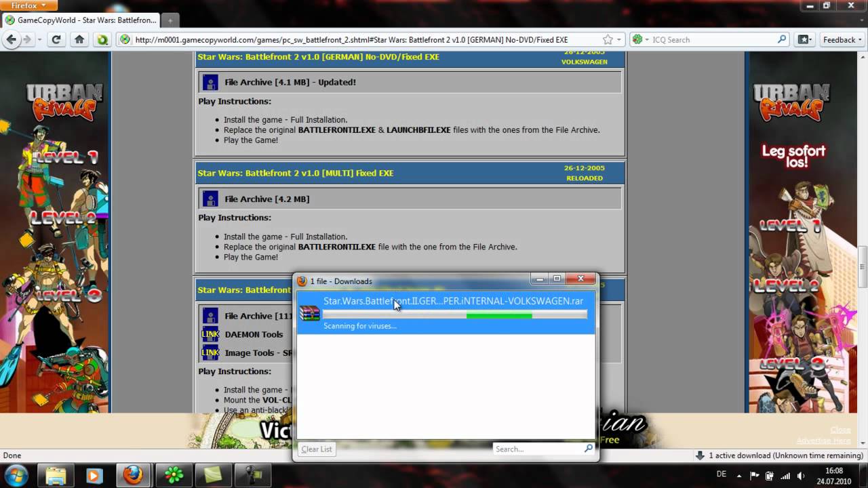868x488 pixels.
Task: Open the DAEMON Tools link
Action: [x=254, y=334]
